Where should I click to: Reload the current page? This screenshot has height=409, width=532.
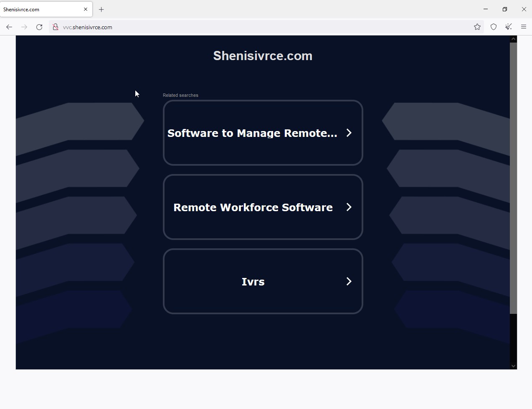[x=39, y=27]
